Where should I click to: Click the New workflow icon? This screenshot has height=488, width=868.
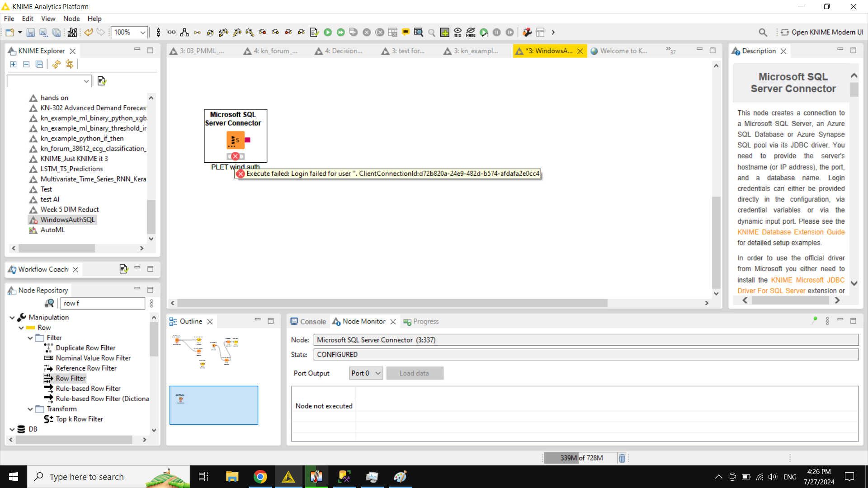coord(9,32)
